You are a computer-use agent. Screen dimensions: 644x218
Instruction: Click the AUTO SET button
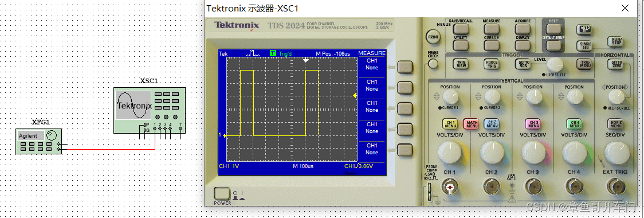pos(584,29)
